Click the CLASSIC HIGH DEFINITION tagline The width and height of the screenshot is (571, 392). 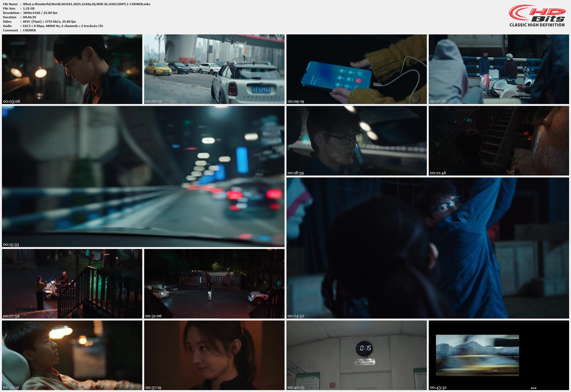[x=537, y=25]
